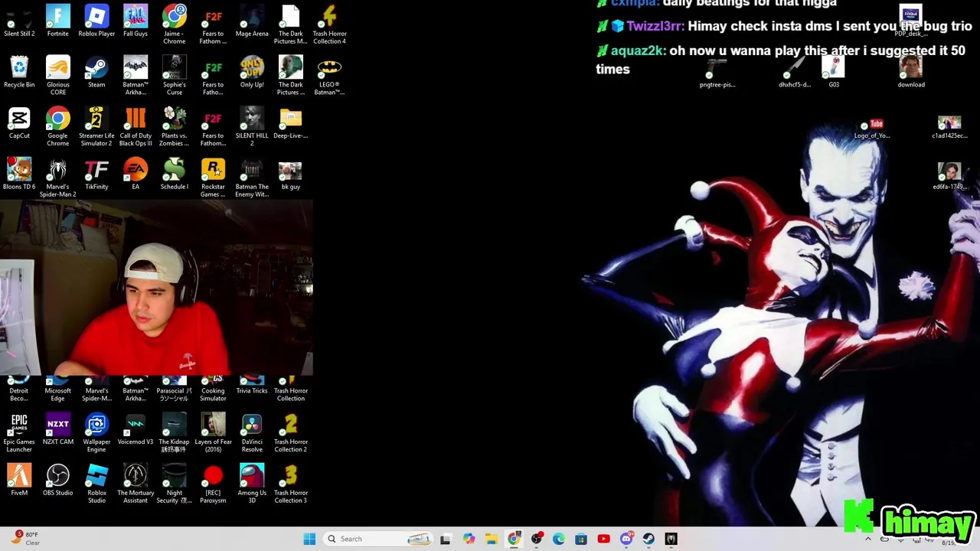Open Layers of Fear (2016) shortcut
Screen dimensions: 980x551
click(213, 433)
